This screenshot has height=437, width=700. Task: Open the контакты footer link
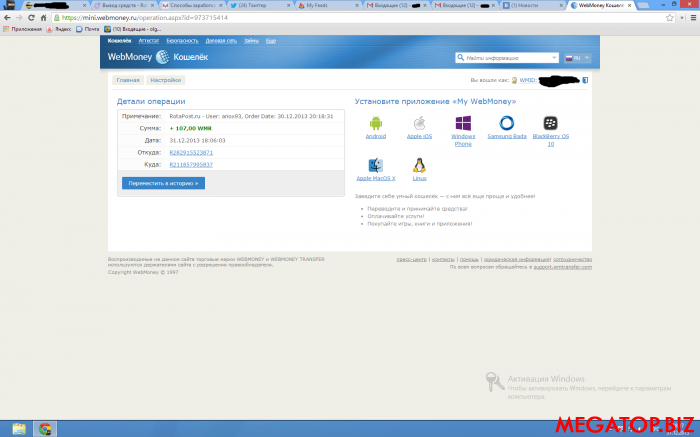(443, 259)
